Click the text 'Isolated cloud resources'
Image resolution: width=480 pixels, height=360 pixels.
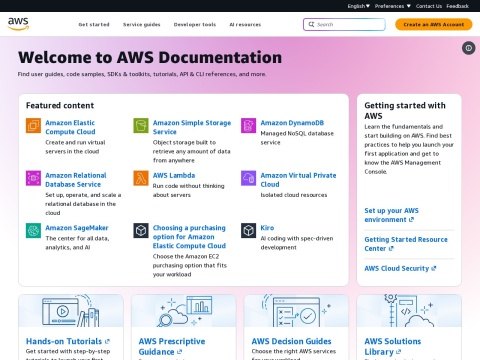pyautogui.click(x=294, y=195)
